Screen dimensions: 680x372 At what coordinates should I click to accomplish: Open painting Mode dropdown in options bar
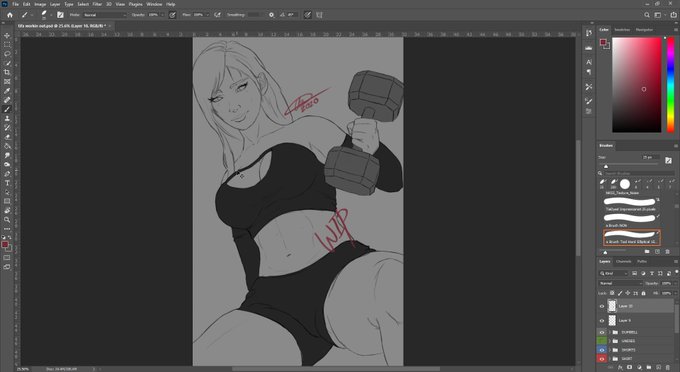point(105,15)
